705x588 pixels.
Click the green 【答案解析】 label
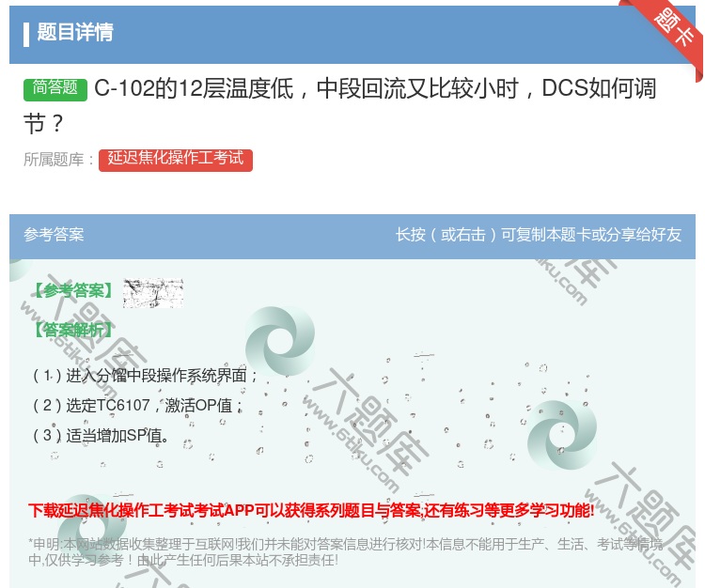tap(73, 330)
